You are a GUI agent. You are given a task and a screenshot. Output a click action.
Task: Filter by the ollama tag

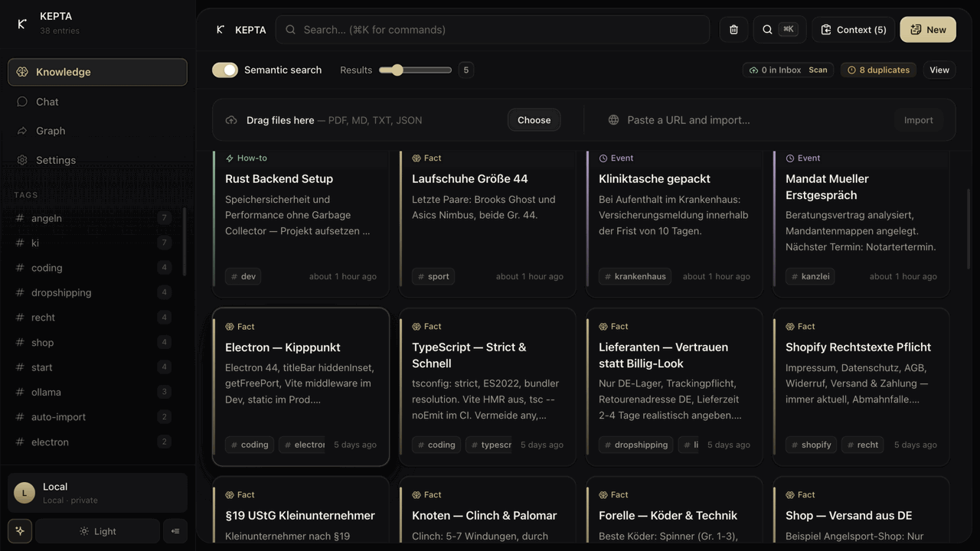coord(93,392)
